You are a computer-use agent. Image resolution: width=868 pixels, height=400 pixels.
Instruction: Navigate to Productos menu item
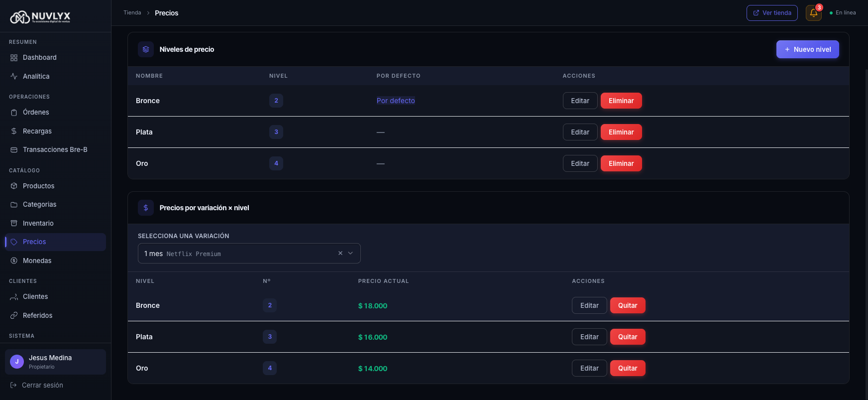(x=38, y=186)
